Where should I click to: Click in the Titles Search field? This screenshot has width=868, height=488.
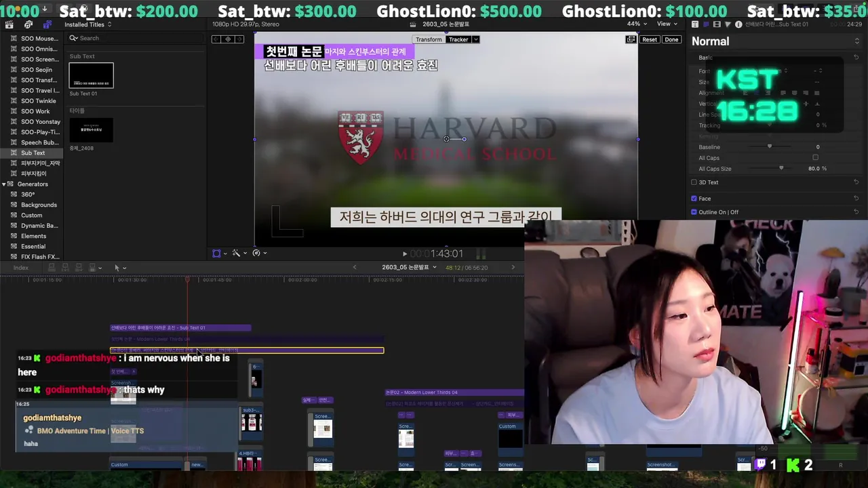click(136, 38)
